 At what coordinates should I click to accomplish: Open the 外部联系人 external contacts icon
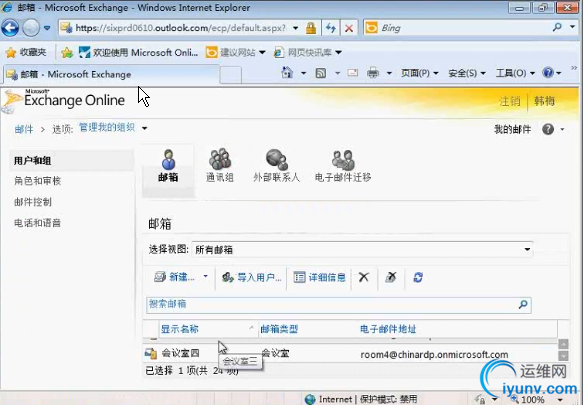276,166
